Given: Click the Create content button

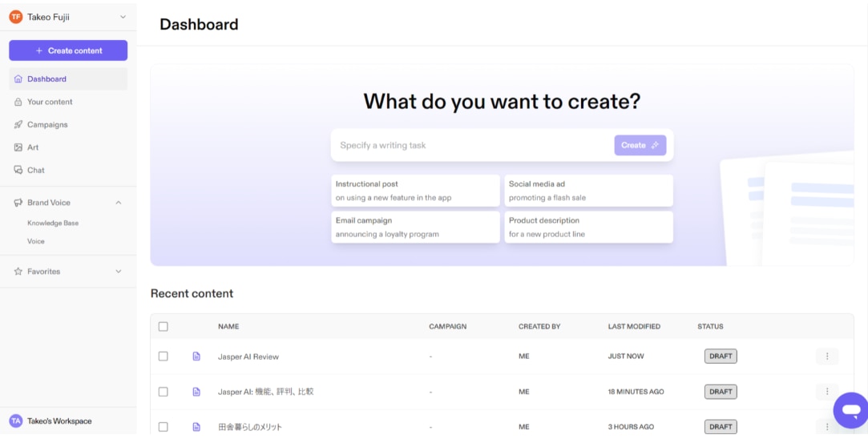Looking at the screenshot, I should point(68,50).
